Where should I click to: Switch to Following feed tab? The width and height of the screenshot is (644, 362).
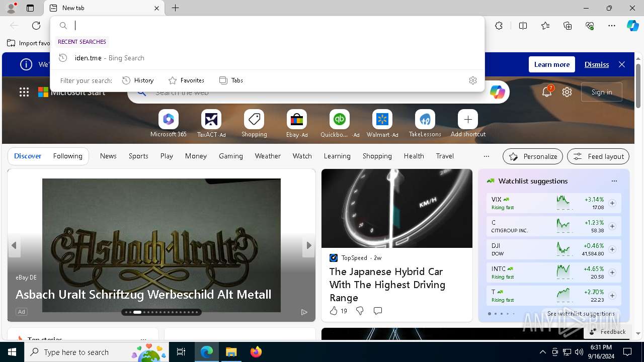click(67, 156)
